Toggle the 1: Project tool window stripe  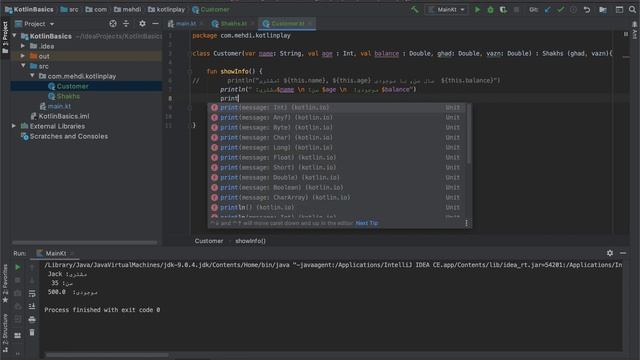tap(5, 37)
